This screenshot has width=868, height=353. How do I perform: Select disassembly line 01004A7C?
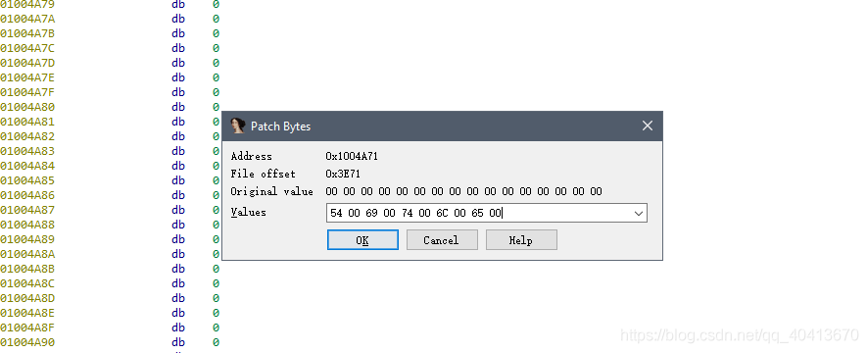click(110, 48)
